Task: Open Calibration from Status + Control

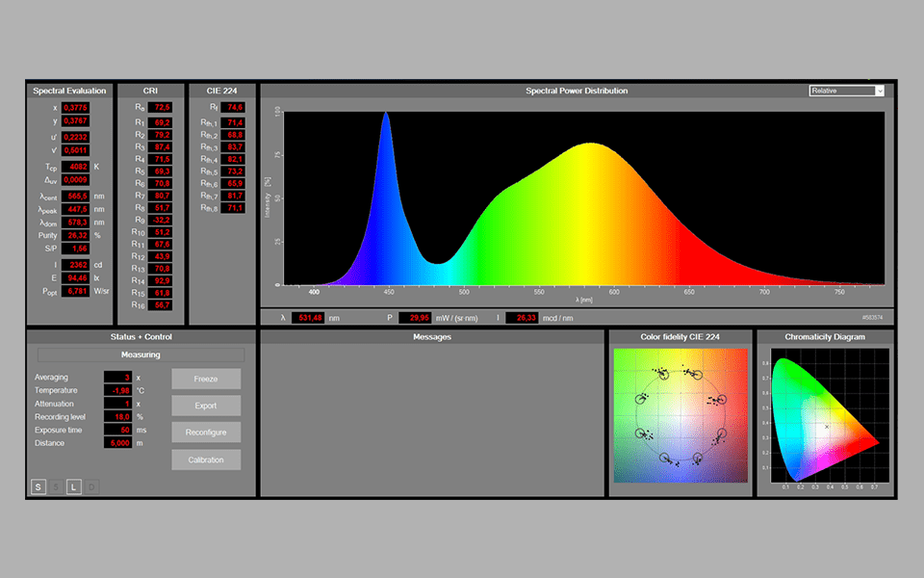Action: 205,460
